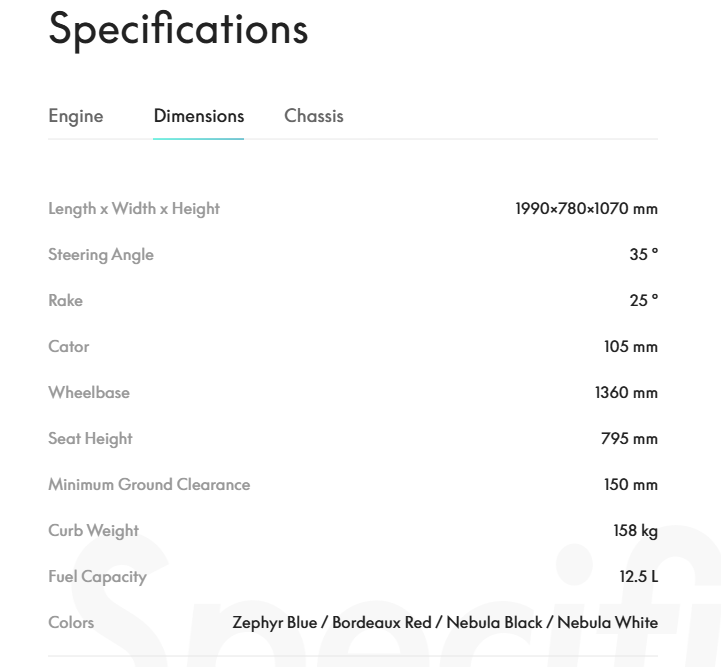The image size is (721, 667).
Task: Click the 1360 mm wheelbase value
Action: point(626,393)
